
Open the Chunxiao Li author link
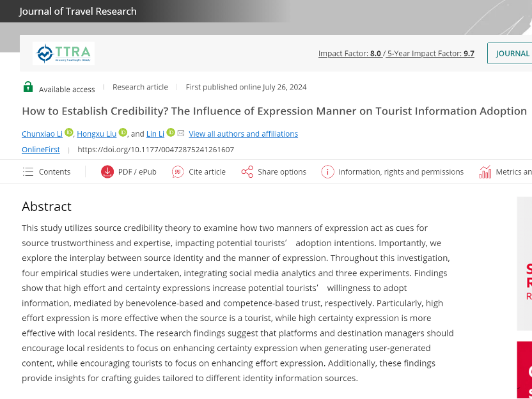coord(42,134)
